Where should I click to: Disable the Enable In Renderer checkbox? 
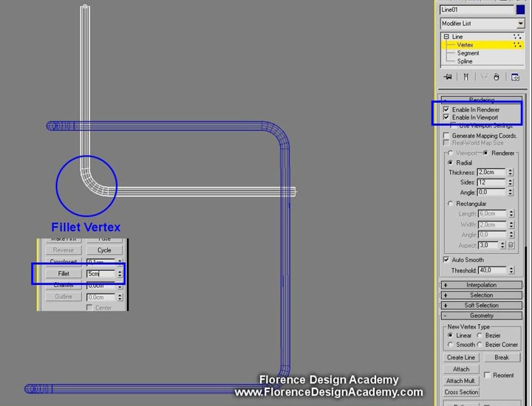pos(446,109)
